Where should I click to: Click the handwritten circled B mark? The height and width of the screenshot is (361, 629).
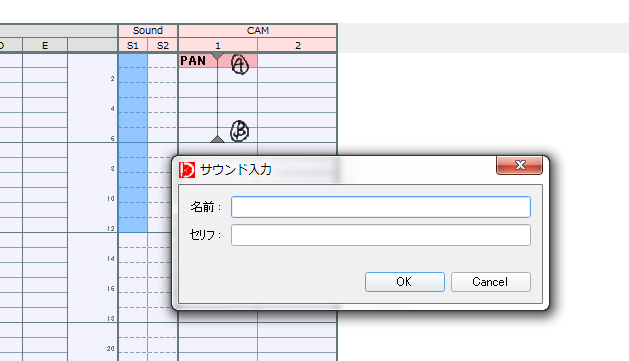(x=239, y=131)
